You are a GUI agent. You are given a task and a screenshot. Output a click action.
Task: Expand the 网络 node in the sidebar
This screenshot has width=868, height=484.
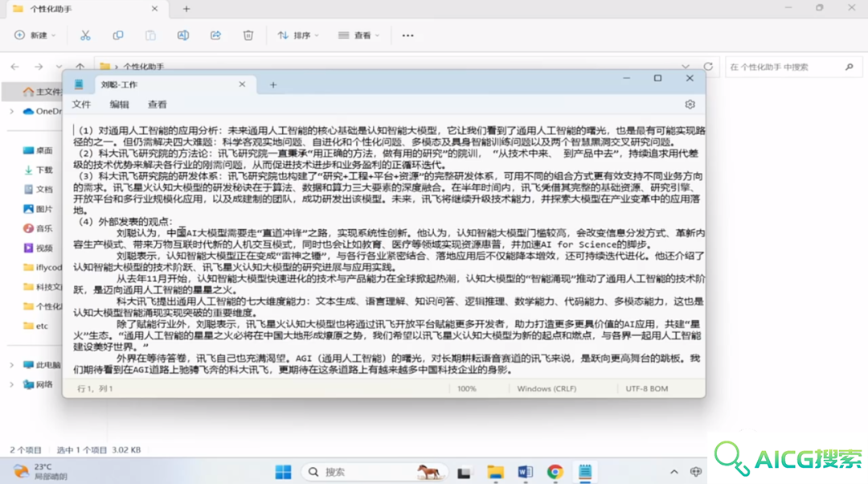11,384
